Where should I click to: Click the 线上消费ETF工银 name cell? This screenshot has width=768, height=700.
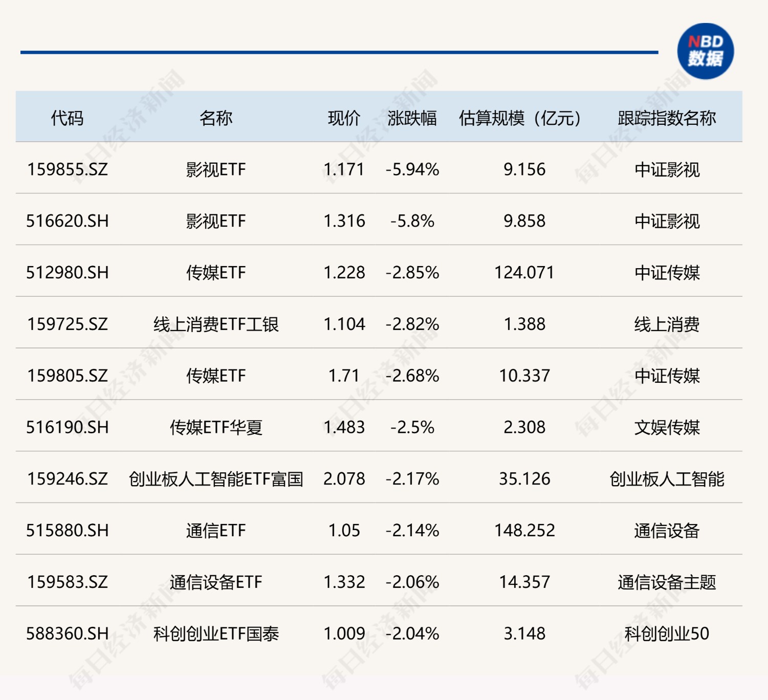point(216,324)
